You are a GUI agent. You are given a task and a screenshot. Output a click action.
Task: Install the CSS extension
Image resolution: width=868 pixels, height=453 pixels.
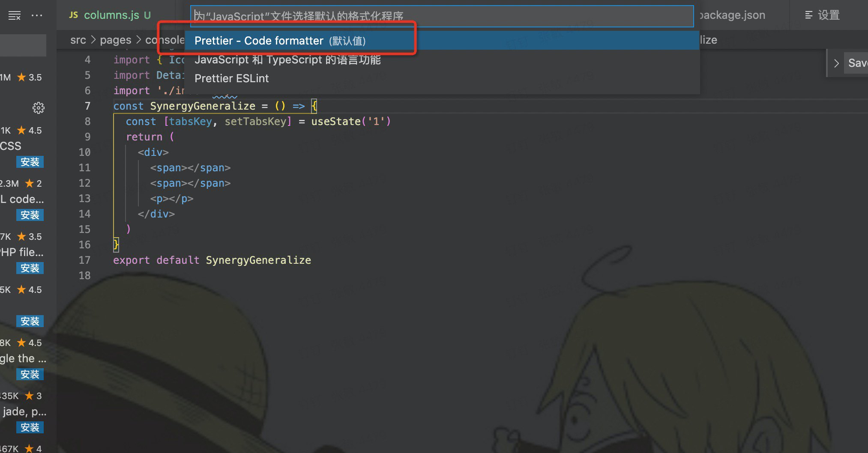[x=30, y=162]
